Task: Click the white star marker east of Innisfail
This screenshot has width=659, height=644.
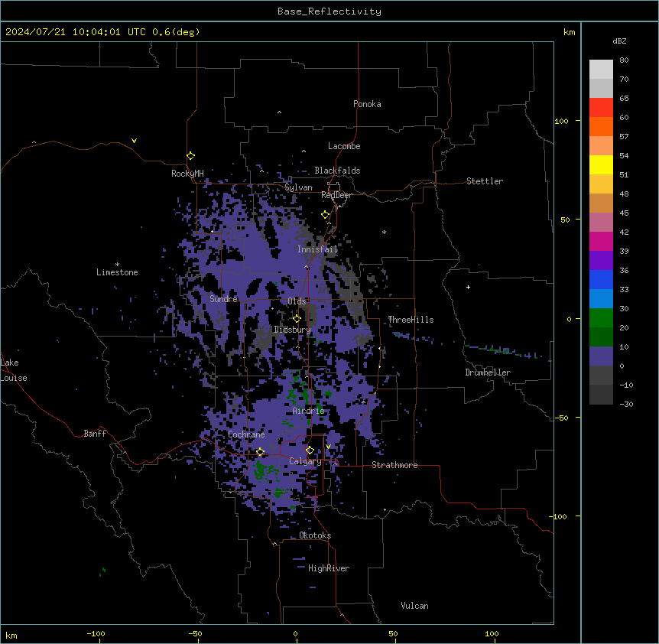Action: click(x=384, y=232)
